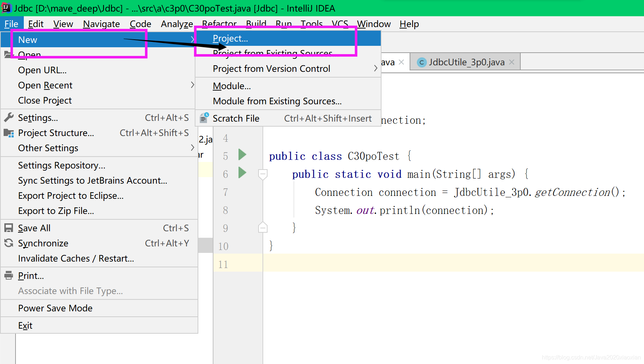Click the Print printer icon
The height and width of the screenshot is (364, 644).
pos(9,276)
